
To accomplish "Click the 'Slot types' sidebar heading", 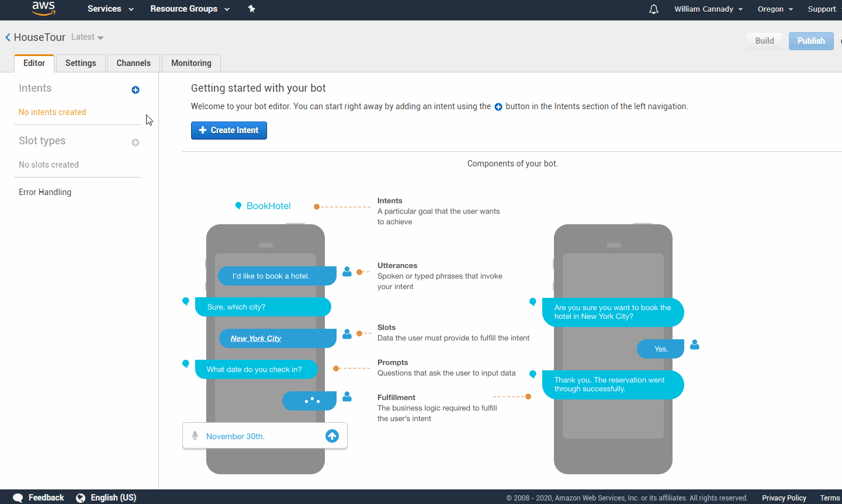I will pyautogui.click(x=42, y=141).
